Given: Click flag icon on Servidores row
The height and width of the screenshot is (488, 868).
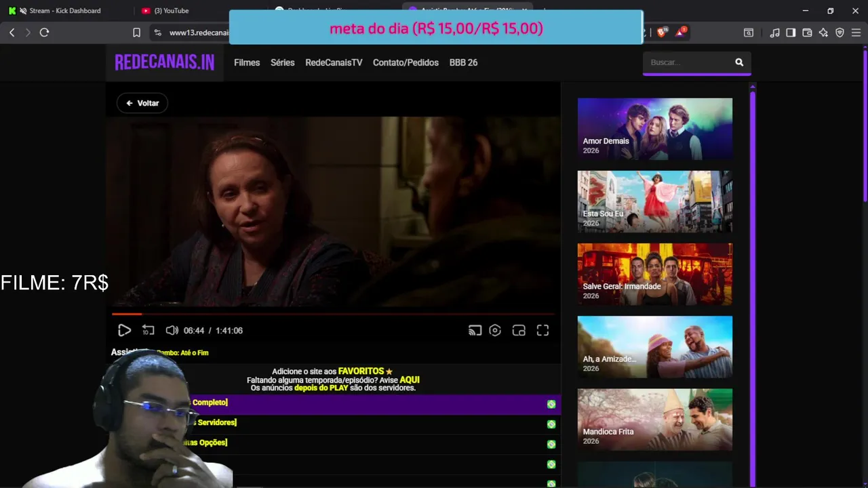Looking at the screenshot, I should 551,424.
